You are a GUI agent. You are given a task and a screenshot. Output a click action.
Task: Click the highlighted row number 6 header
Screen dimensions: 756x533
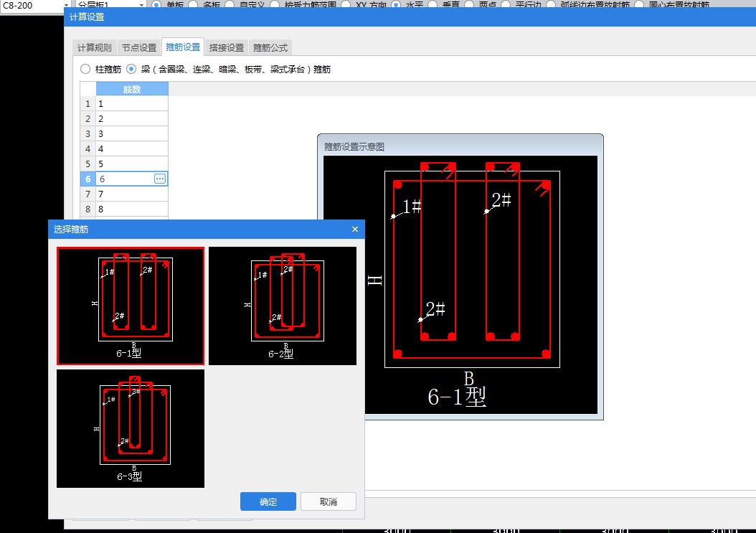coord(88,179)
